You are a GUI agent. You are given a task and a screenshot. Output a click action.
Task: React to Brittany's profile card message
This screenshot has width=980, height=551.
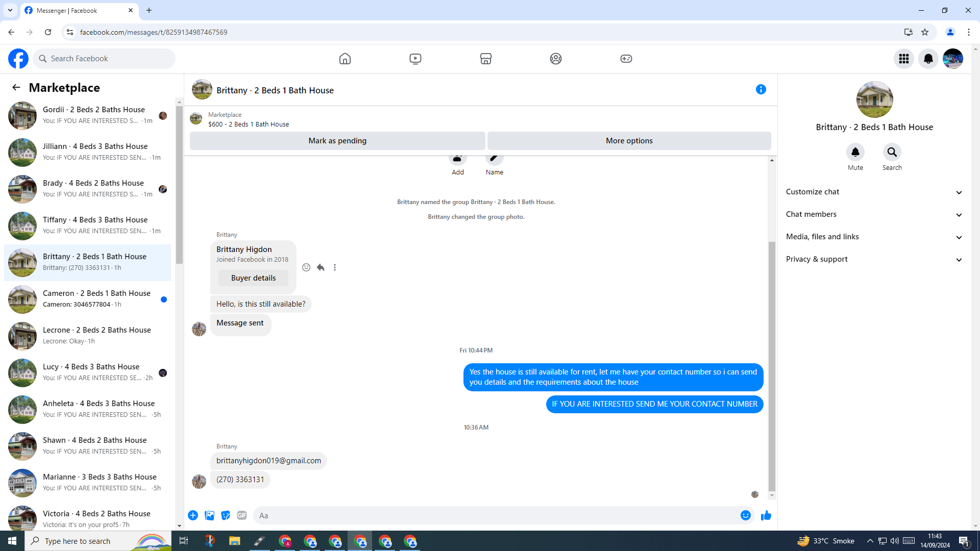point(306,267)
